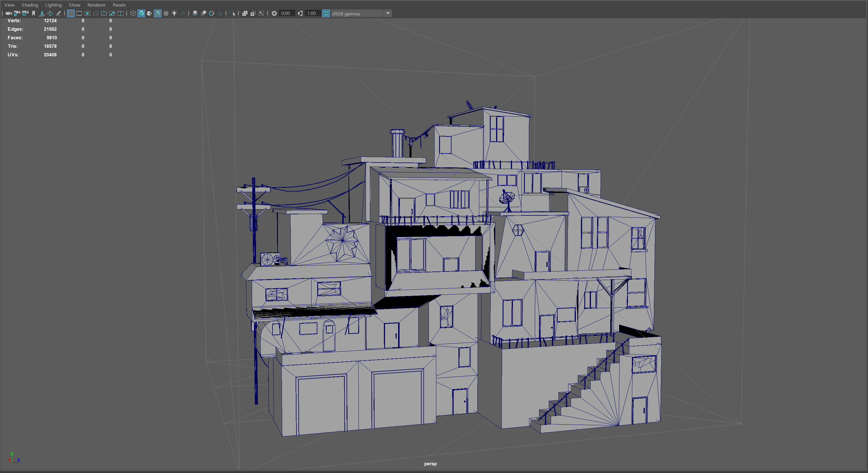Image resolution: width=868 pixels, height=473 pixels.
Task: Click the Tris: label
Action: pos(13,46)
